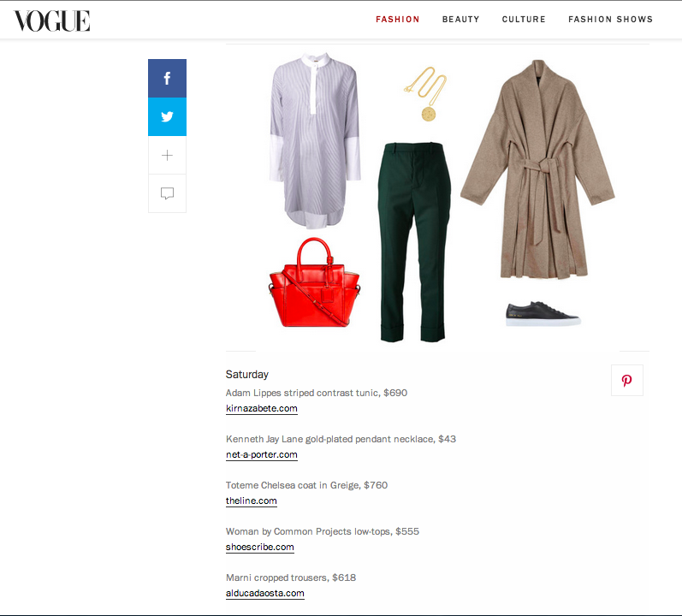Share the article on Facebook
The width and height of the screenshot is (682, 616).
click(x=167, y=78)
